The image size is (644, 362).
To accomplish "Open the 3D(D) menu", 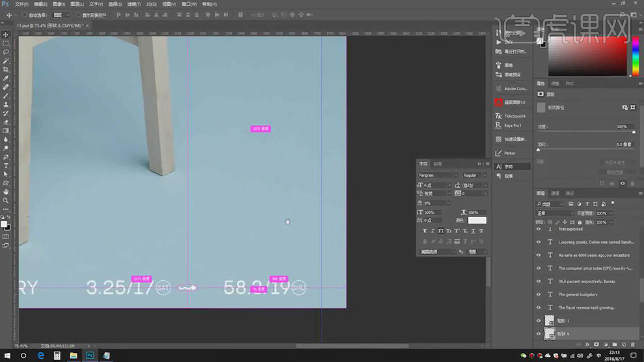I will click(x=151, y=4).
